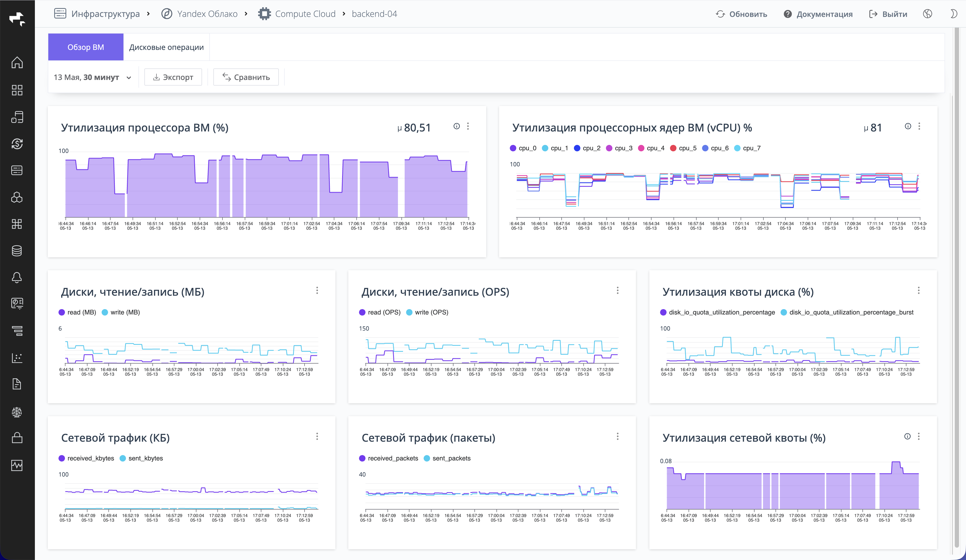Toggle cpu_2 series in legend
This screenshot has width=966, height=560.
coord(587,148)
